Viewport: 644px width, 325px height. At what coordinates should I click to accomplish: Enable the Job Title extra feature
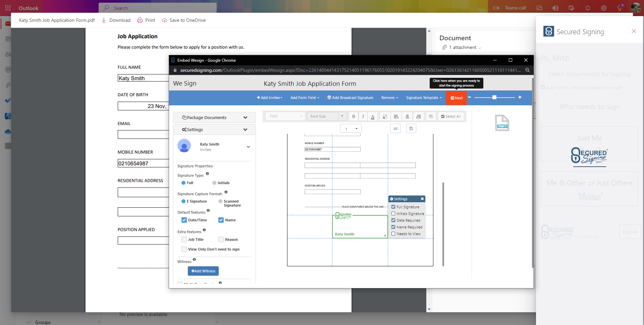(x=184, y=239)
